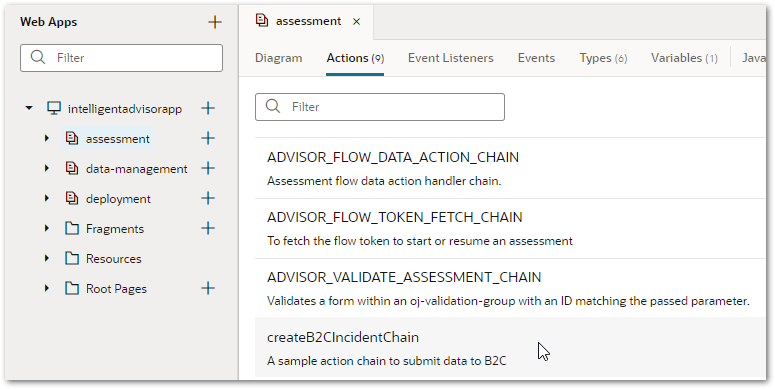Select the assessment editor tab

point(306,21)
